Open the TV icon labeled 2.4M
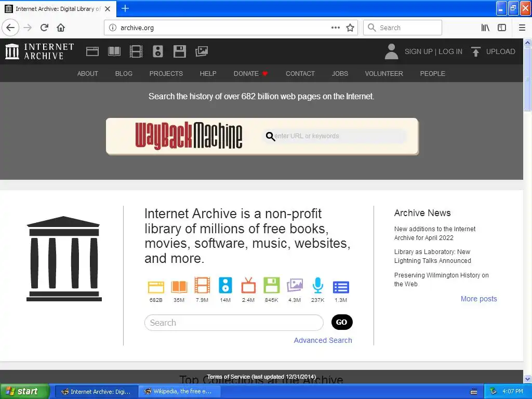The height and width of the screenshot is (399, 532). (248, 285)
